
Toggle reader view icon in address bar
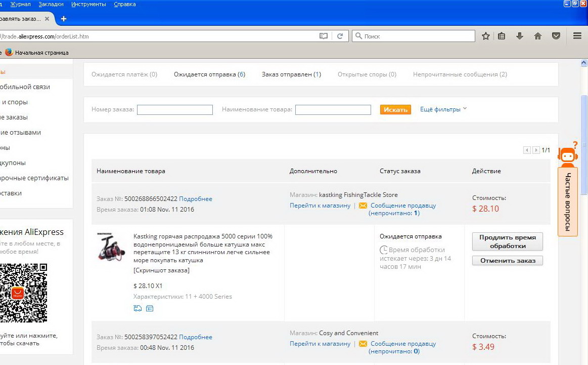(324, 36)
